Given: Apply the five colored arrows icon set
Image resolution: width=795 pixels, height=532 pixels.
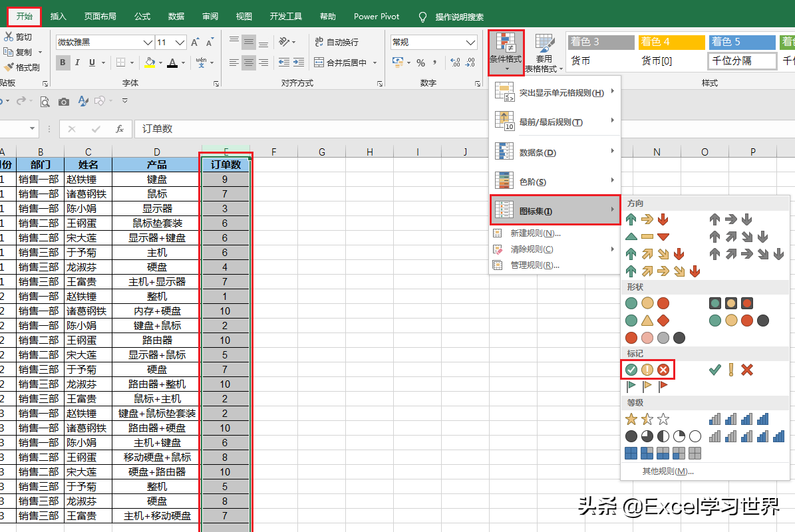Looking at the screenshot, I should [x=663, y=271].
